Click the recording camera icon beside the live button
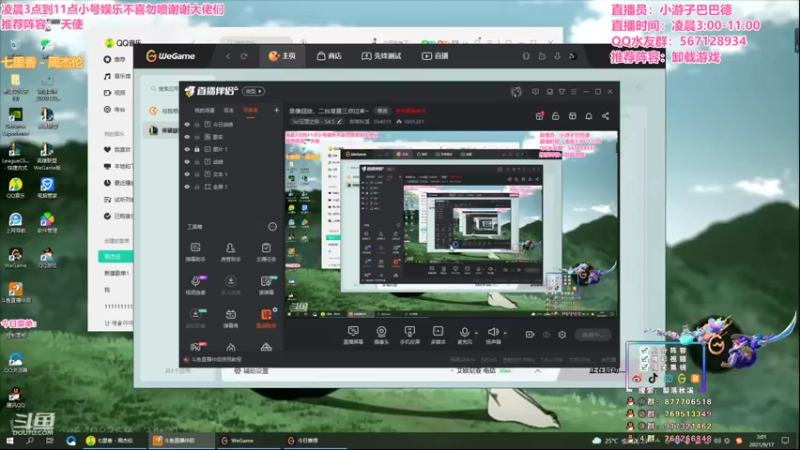This screenshot has width=800, height=450. click(530, 335)
